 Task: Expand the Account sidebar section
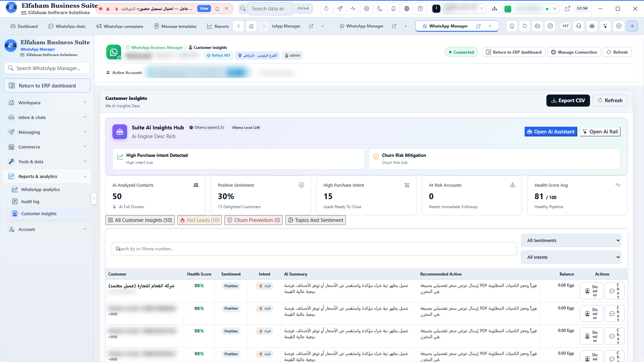[x=47, y=229]
